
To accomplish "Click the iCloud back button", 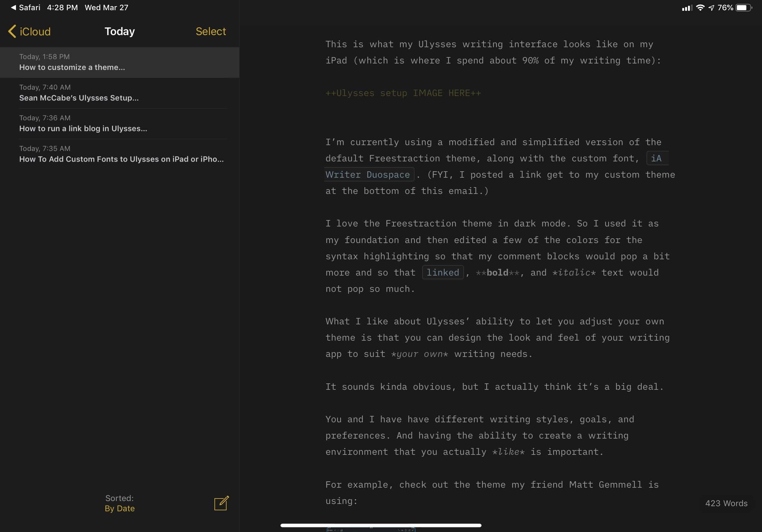I will [28, 31].
